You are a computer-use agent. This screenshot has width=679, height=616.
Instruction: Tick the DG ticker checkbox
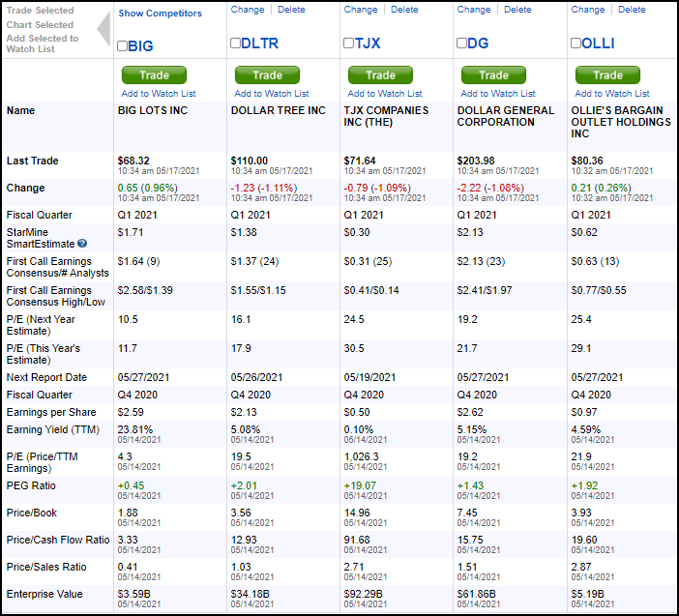point(461,43)
